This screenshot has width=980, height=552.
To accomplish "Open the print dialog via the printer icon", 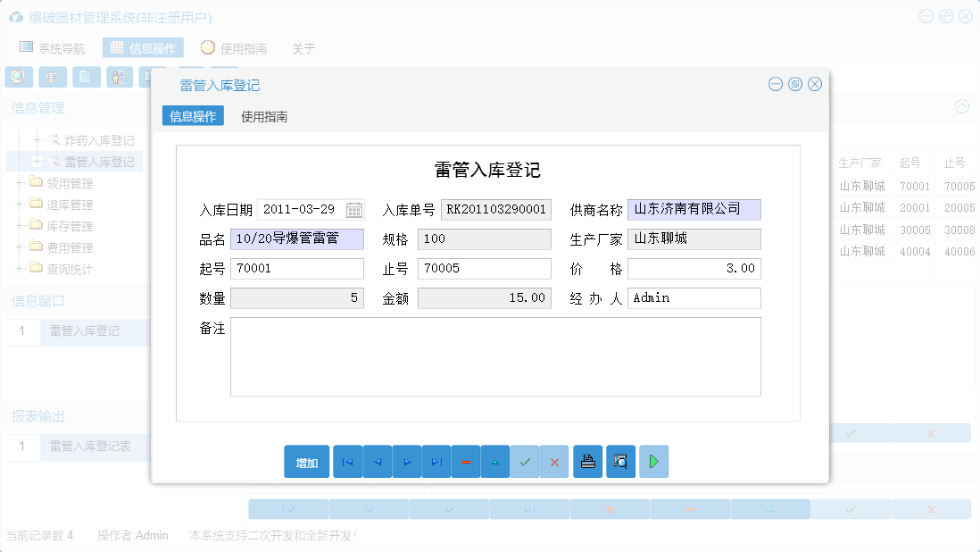I will click(x=587, y=462).
